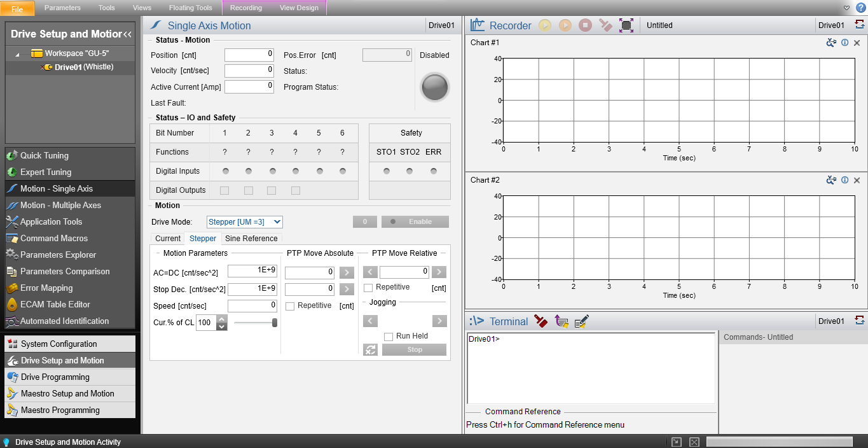This screenshot has width=868, height=448.
Task: Switch to System Configuration section
Action: coord(70,344)
